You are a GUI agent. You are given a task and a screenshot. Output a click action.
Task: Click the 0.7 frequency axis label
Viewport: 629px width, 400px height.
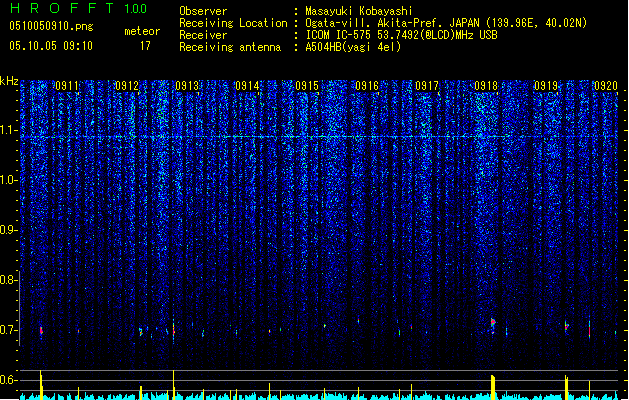pos(9,330)
